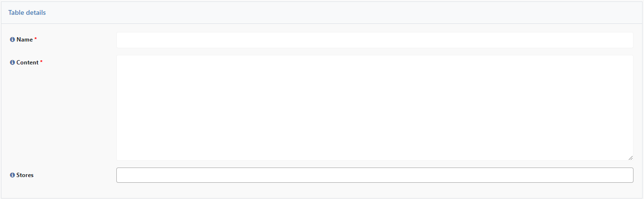The width and height of the screenshot is (644, 199).
Task: Click the info icon beside Name
Action: [x=12, y=40]
